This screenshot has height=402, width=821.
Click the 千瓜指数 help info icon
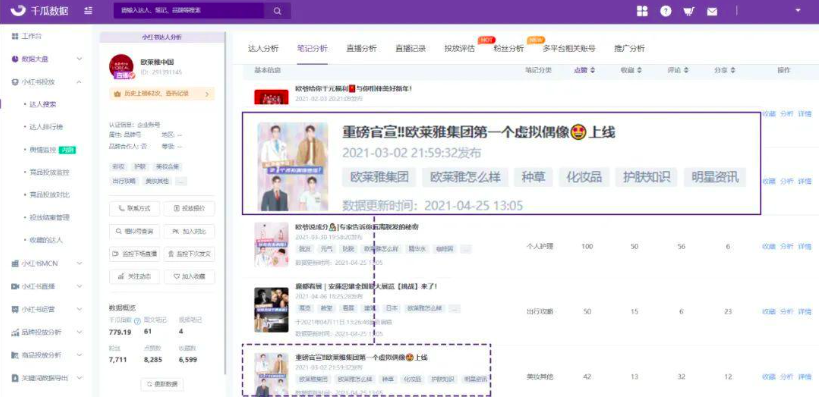click(x=137, y=321)
